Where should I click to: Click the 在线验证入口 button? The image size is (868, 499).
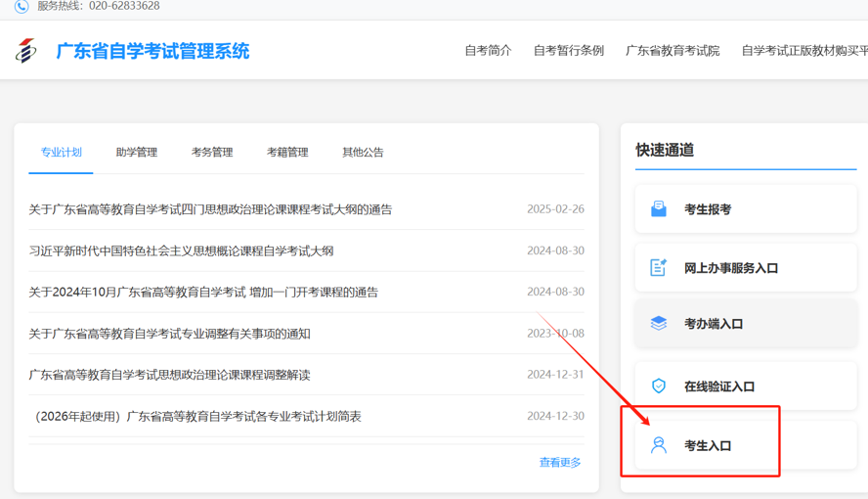746,386
